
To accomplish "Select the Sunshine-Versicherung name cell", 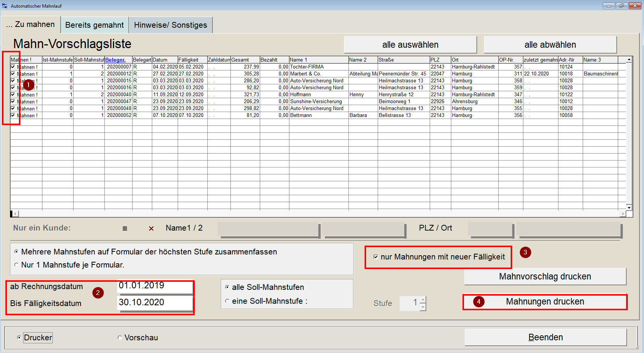I will [x=319, y=102].
